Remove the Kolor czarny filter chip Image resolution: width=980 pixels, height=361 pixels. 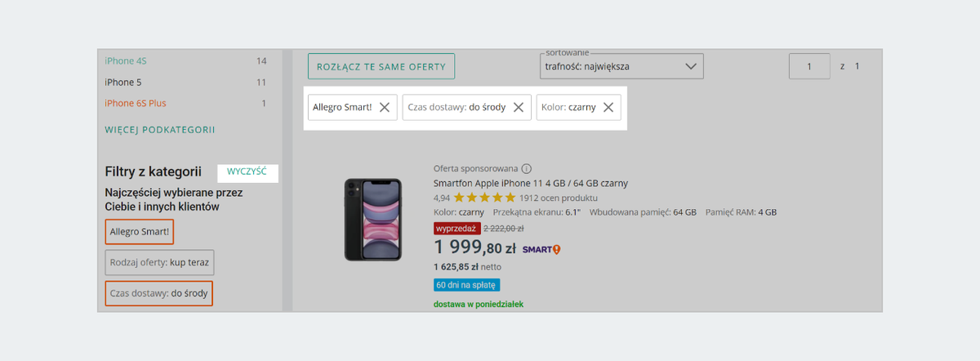pyautogui.click(x=608, y=108)
